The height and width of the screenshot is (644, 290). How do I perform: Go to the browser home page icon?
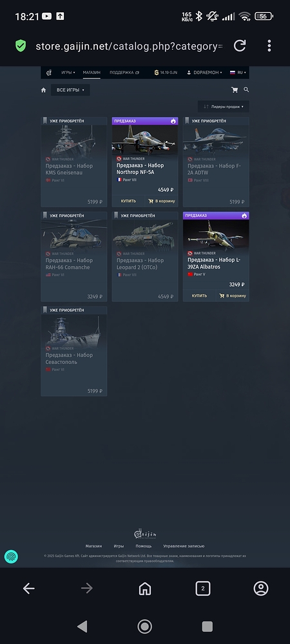click(144, 589)
